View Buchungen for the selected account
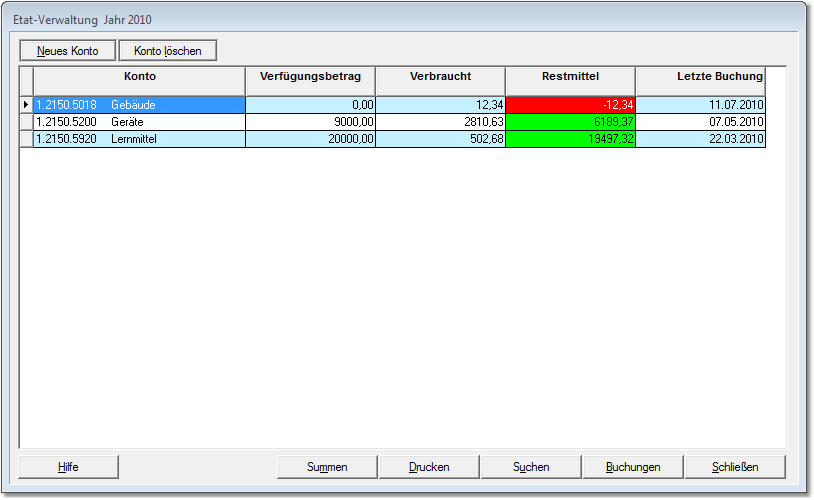Image resolution: width=814 pixels, height=500 pixels. [633, 466]
